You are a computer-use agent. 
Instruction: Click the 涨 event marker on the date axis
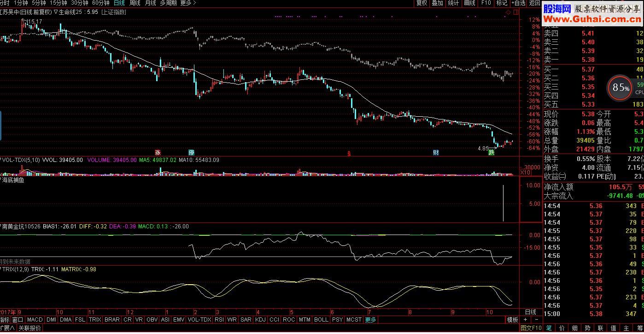pos(157,152)
